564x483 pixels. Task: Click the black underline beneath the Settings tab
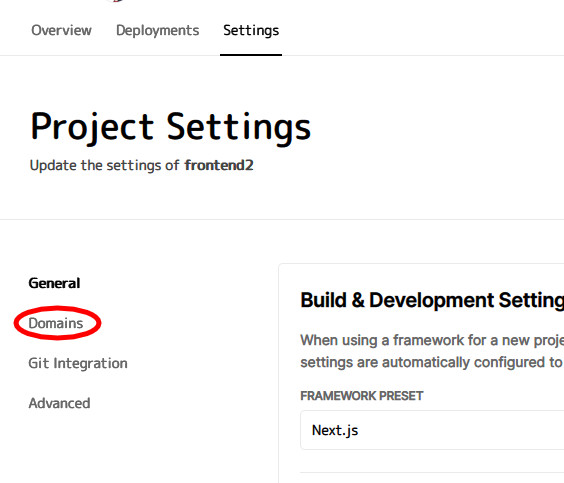point(251,55)
